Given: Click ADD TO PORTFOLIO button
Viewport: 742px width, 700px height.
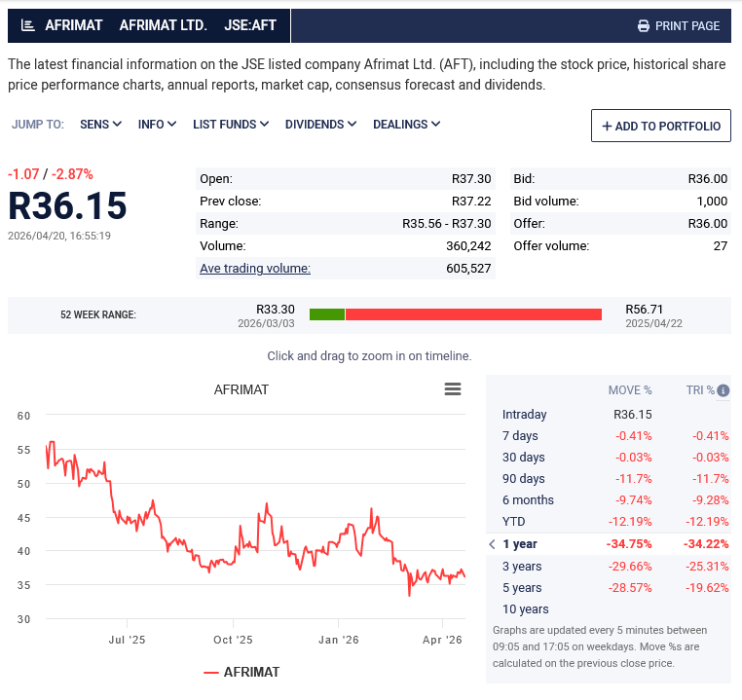Looking at the screenshot, I should (660, 126).
